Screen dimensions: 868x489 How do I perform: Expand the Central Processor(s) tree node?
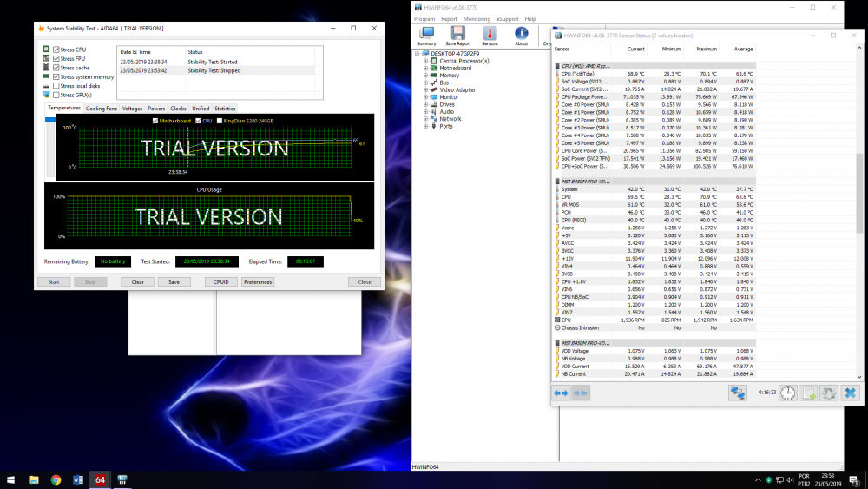(425, 62)
